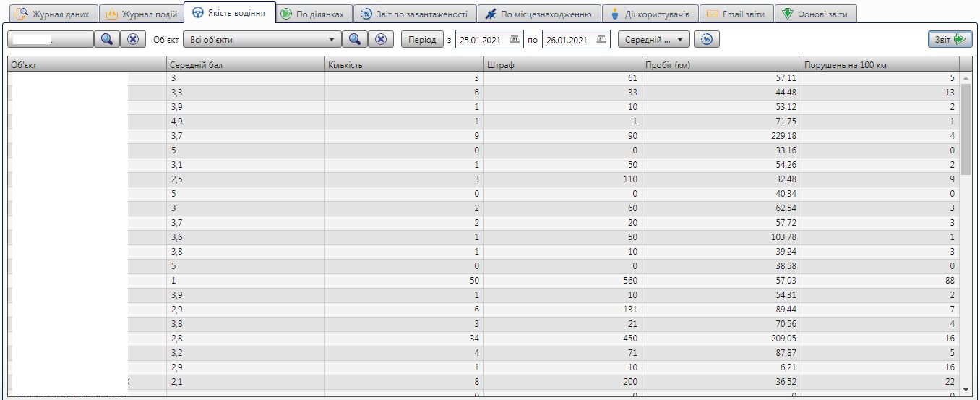The width and height of the screenshot is (980, 400).
Task: Click the first search magnifier icon
Action: tap(106, 39)
